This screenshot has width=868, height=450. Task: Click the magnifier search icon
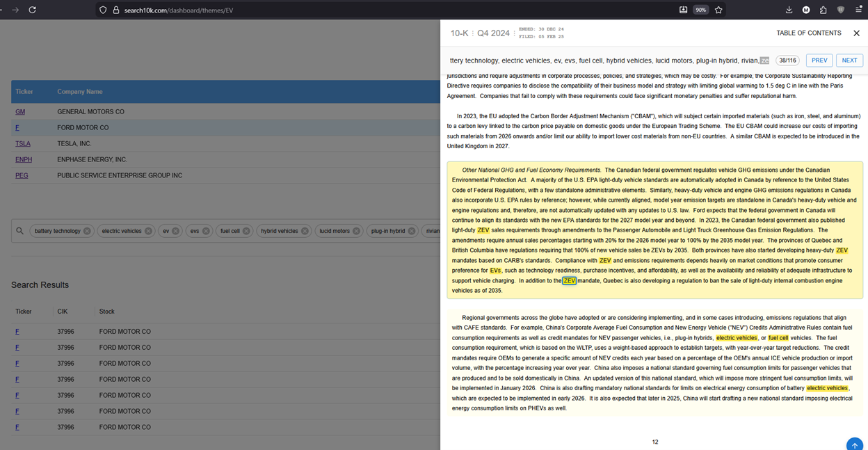click(20, 231)
